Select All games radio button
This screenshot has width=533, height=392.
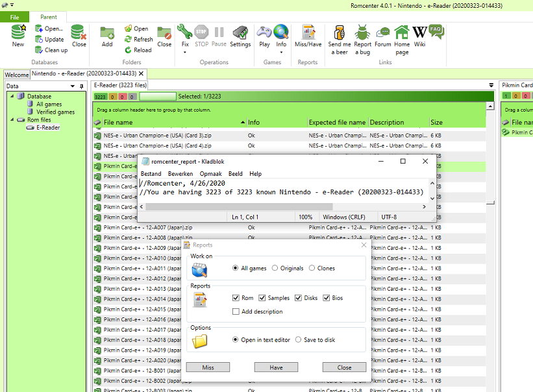tap(235, 268)
